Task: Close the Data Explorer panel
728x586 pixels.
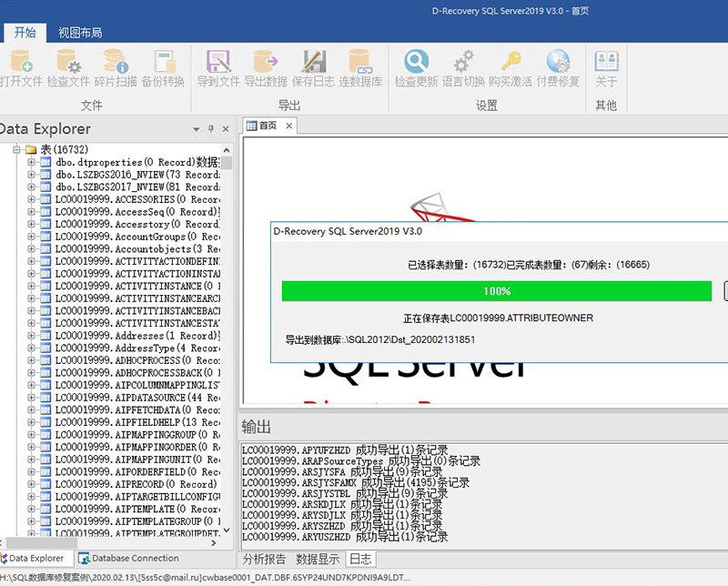Action: point(226,128)
